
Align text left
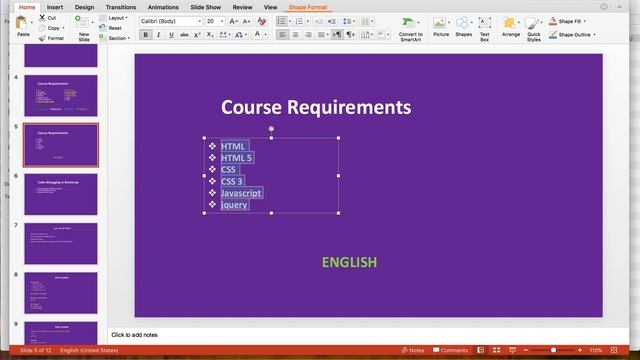coord(282,35)
